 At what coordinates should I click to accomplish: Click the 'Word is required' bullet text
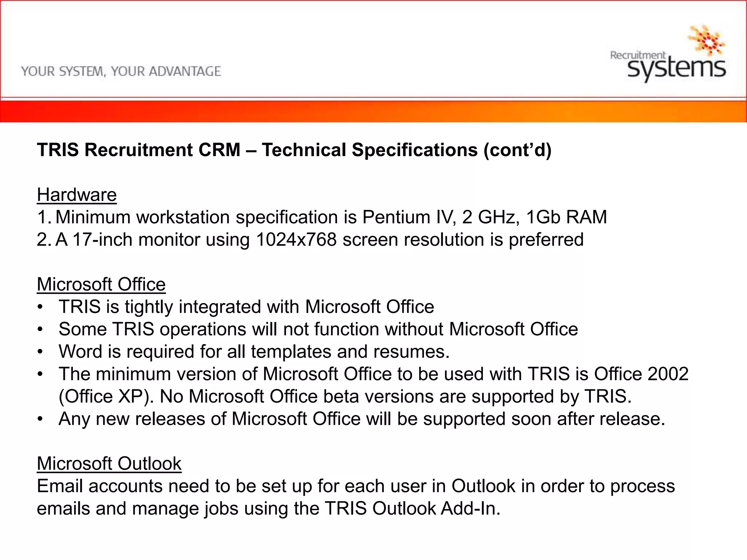(x=254, y=352)
